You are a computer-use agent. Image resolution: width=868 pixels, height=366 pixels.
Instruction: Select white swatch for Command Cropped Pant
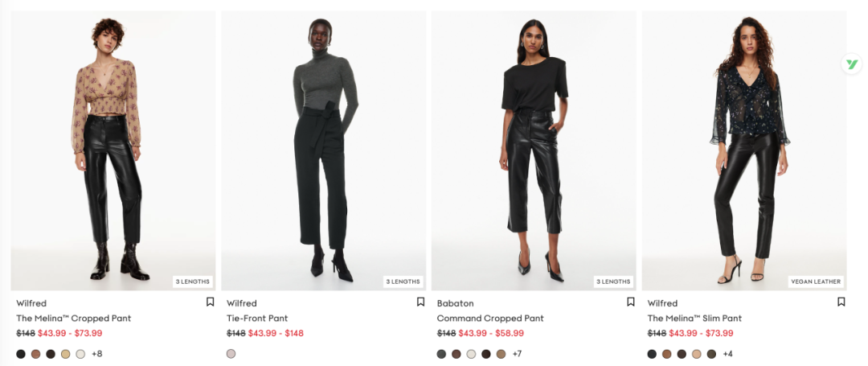click(471, 354)
